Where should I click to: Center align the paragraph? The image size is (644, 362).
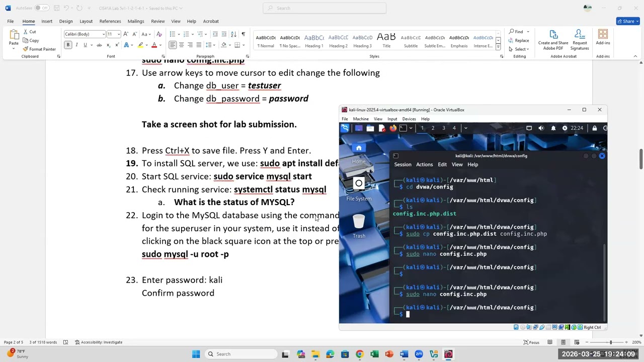tap(182, 45)
